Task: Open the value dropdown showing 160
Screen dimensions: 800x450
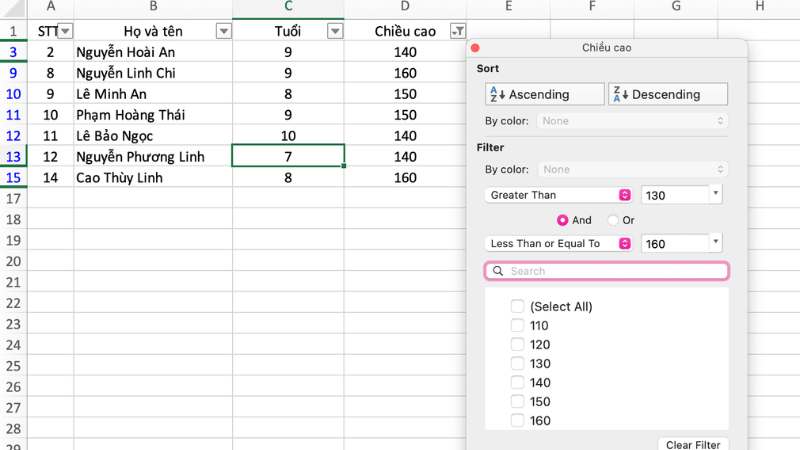Action: pyautogui.click(x=715, y=242)
